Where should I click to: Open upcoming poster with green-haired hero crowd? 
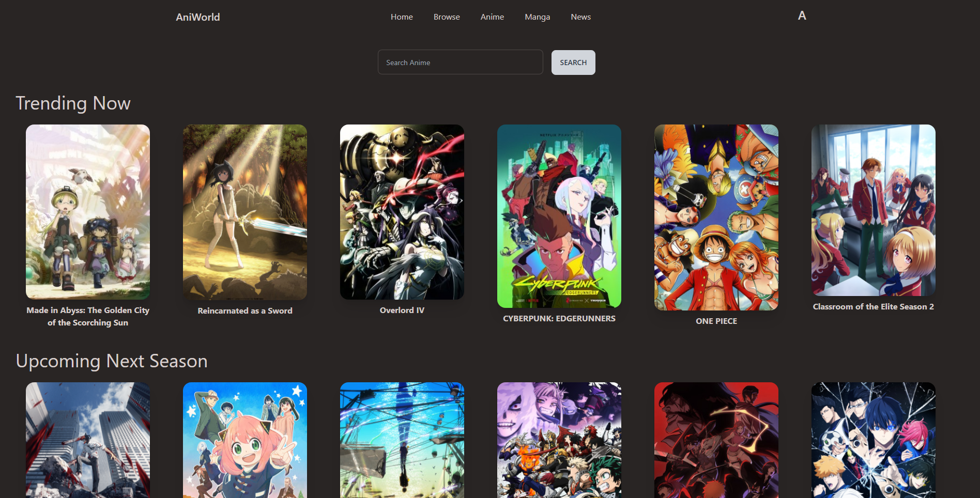559,440
